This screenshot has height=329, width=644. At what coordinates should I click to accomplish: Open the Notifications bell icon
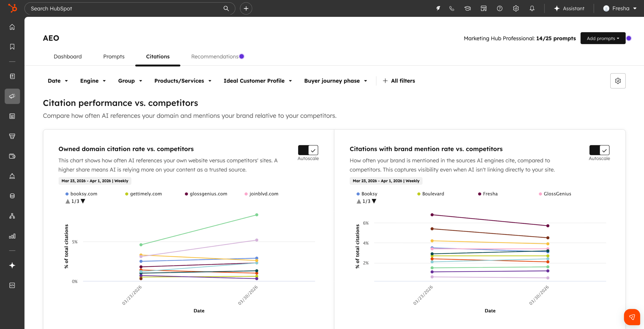pyautogui.click(x=532, y=9)
